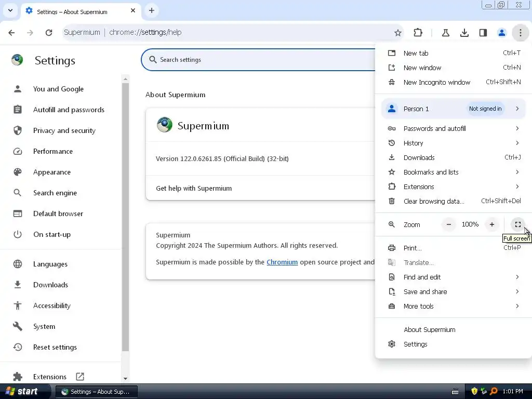Reload the current page
The height and width of the screenshot is (399, 532).
(x=49, y=33)
